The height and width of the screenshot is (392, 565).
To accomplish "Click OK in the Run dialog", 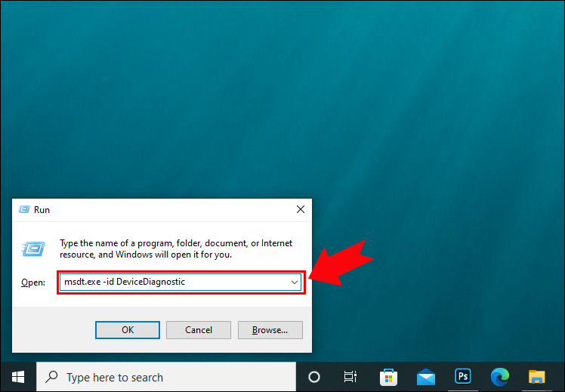I will [x=128, y=330].
